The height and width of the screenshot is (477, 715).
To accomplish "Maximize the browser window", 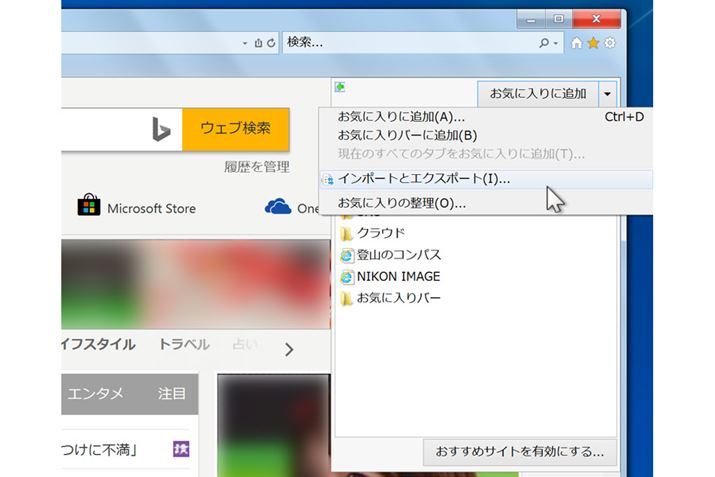I will pyautogui.click(x=559, y=19).
